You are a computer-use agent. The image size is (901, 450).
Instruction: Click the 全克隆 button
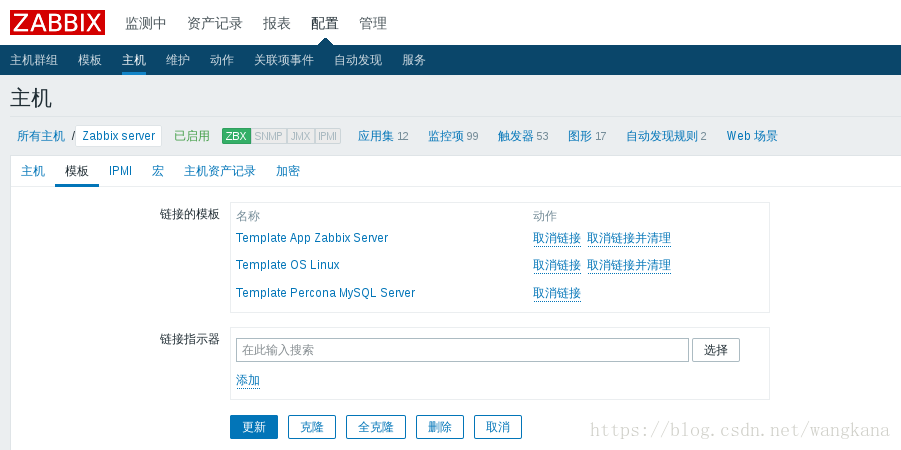tap(376, 427)
